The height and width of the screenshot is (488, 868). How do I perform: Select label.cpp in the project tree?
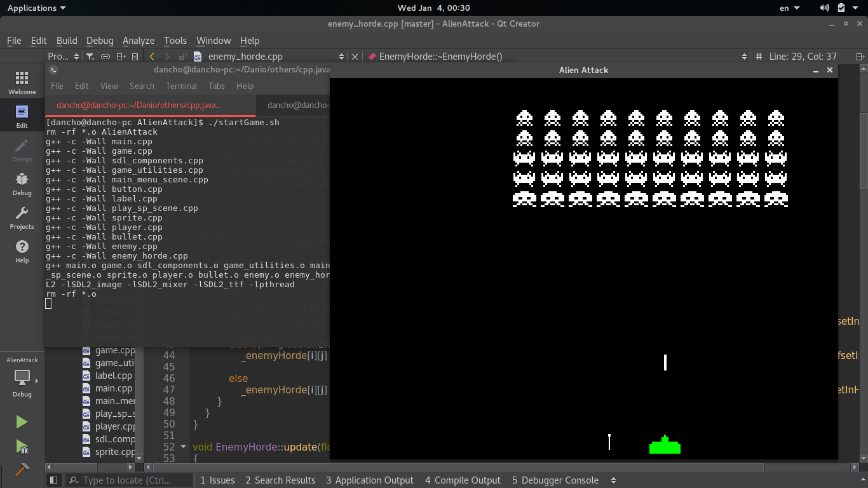pyautogui.click(x=114, y=376)
